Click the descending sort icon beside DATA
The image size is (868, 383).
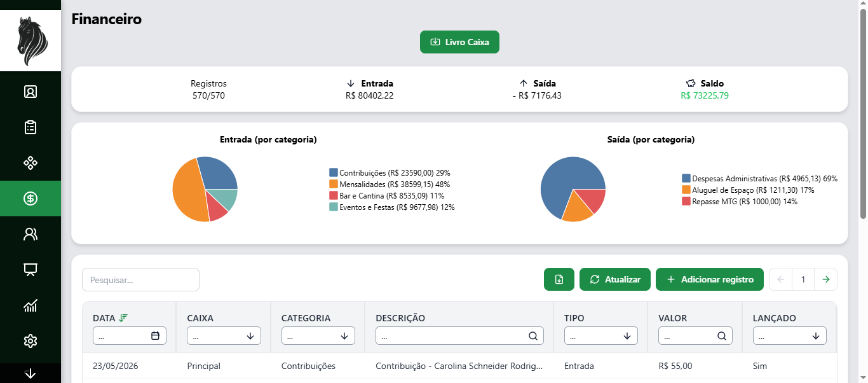point(123,317)
